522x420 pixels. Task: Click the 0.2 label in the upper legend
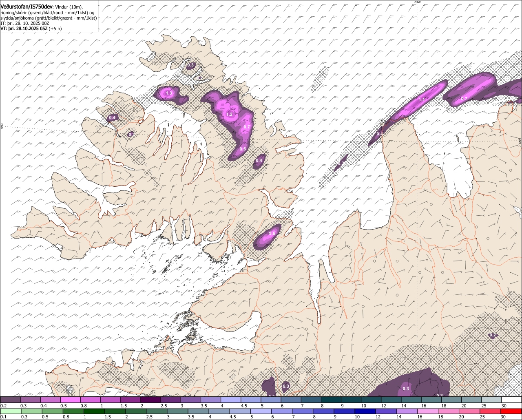[3, 405]
